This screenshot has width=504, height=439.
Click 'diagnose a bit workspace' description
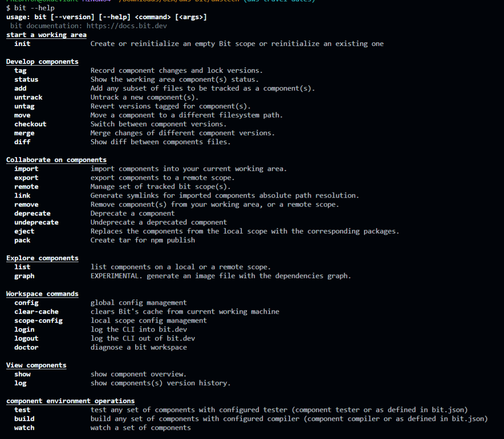coord(138,347)
